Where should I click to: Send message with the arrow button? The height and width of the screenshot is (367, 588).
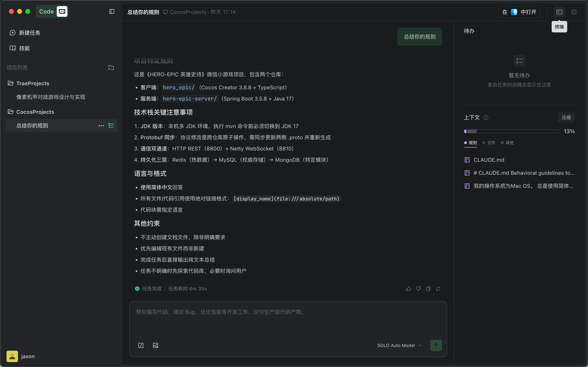[436, 345]
